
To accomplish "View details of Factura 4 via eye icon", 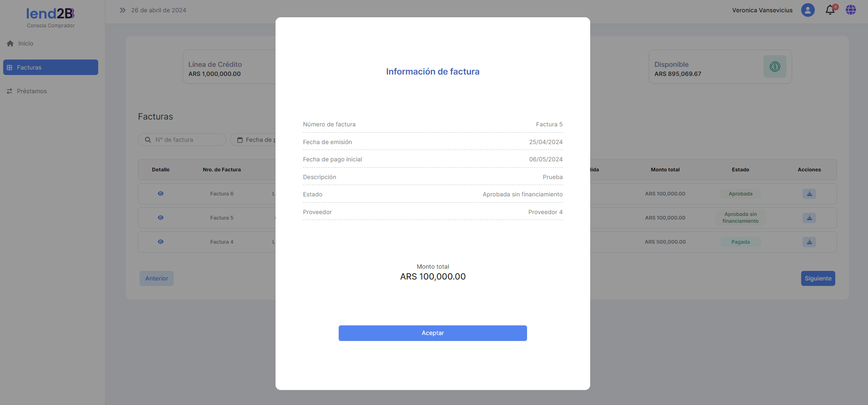I will pyautogui.click(x=161, y=242).
